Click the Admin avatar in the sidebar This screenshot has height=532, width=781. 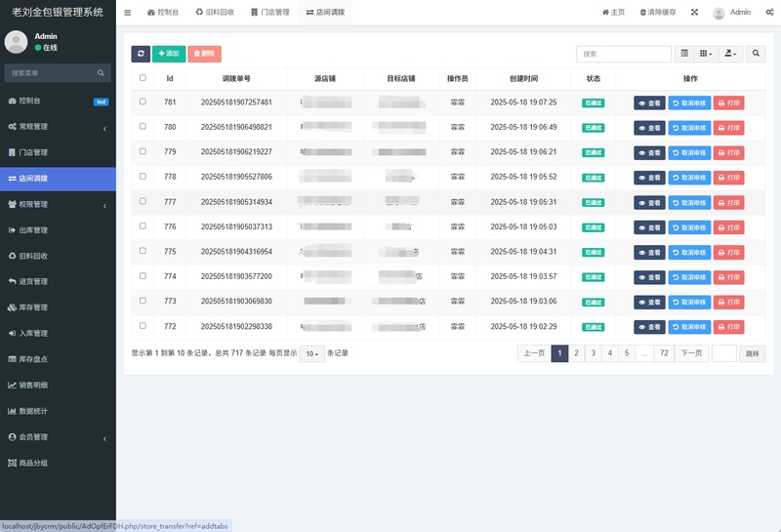click(16, 42)
